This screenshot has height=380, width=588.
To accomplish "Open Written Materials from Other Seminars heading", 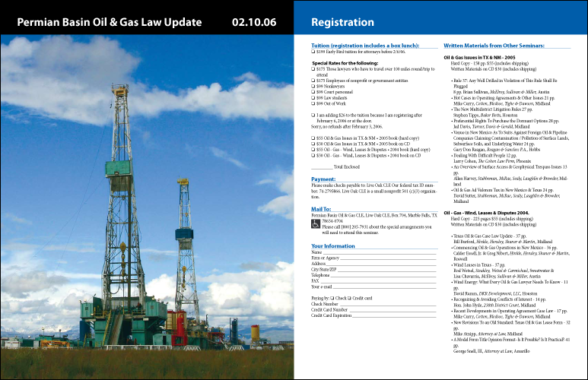I will 494,46.
